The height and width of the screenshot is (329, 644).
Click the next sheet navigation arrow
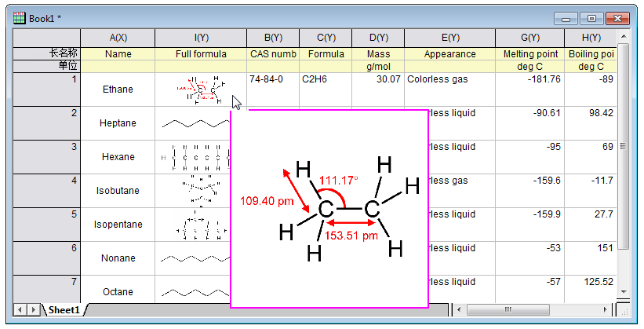(34, 310)
